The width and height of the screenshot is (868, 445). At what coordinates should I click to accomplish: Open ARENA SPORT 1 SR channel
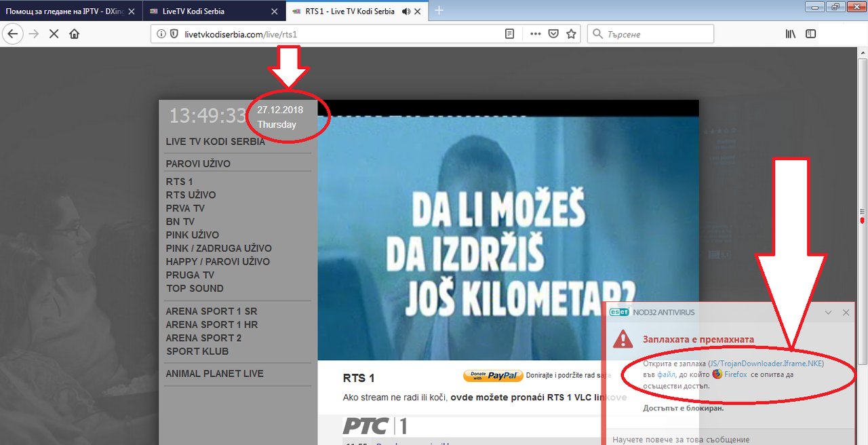(212, 311)
